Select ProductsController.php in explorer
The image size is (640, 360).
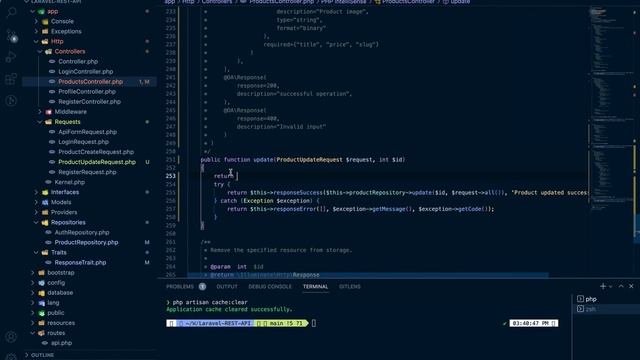click(90, 82)
